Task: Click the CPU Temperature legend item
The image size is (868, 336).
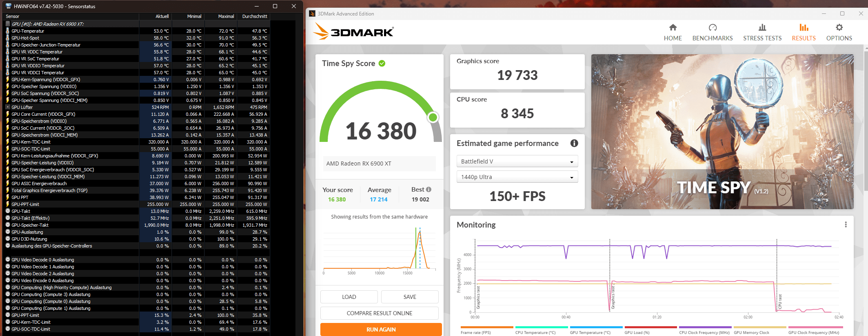Action: coord(541,330)
